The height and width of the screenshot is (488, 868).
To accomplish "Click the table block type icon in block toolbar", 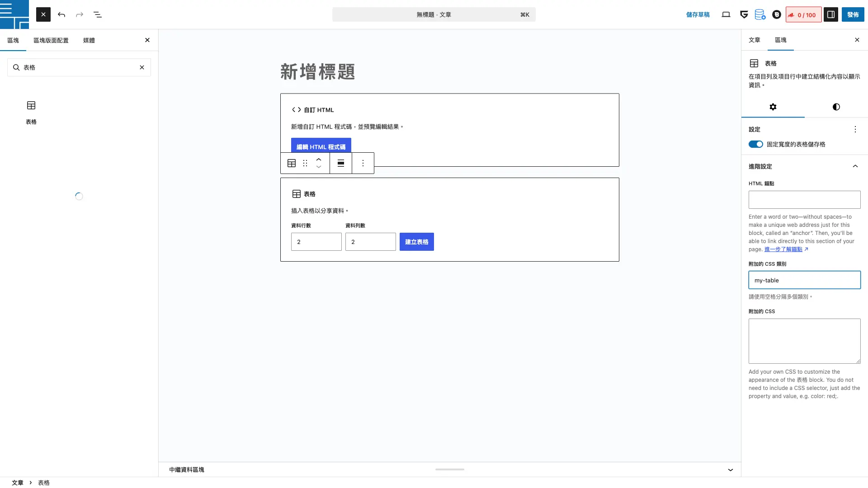I will point(292,163).
